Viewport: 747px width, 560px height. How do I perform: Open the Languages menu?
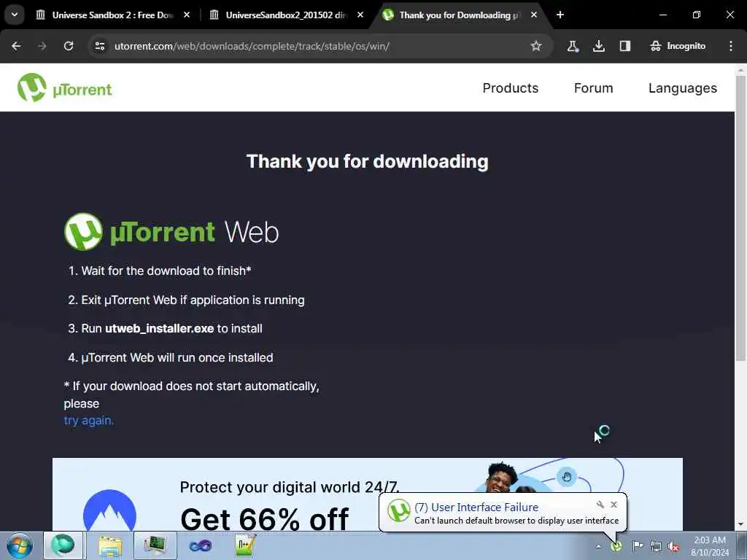pyautogui.click(x=682, y=88)
